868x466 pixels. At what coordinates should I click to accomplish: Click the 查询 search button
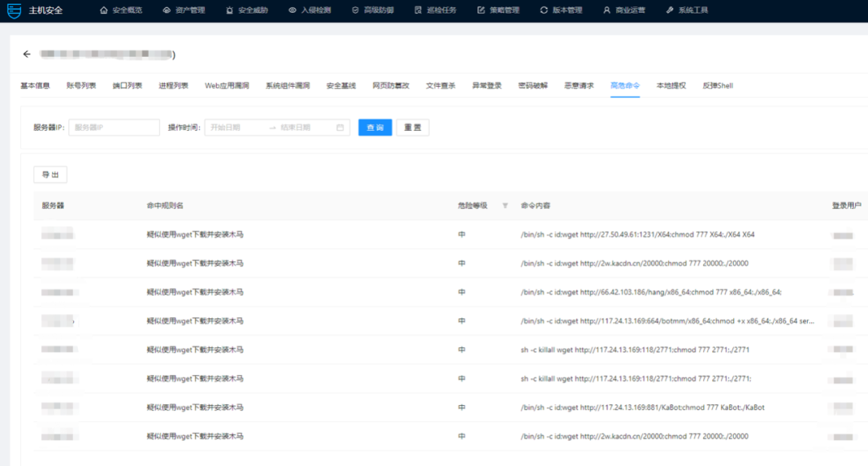374,127
